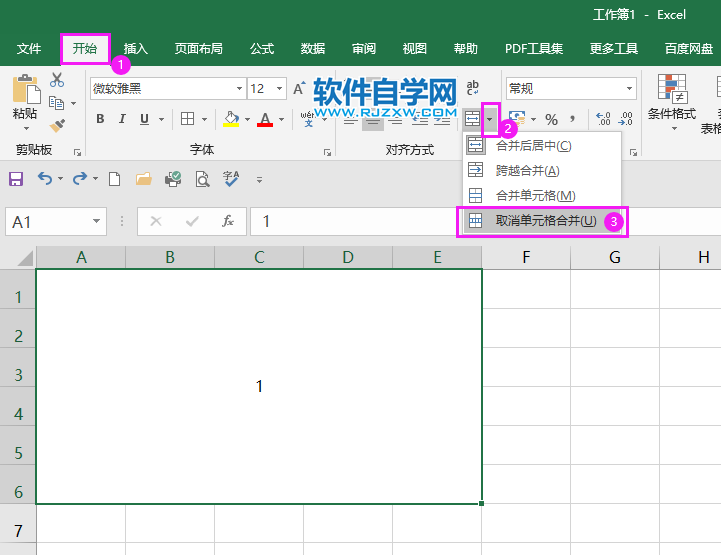Click the percent style icon
Screen dimensions: 721x555
551,120
